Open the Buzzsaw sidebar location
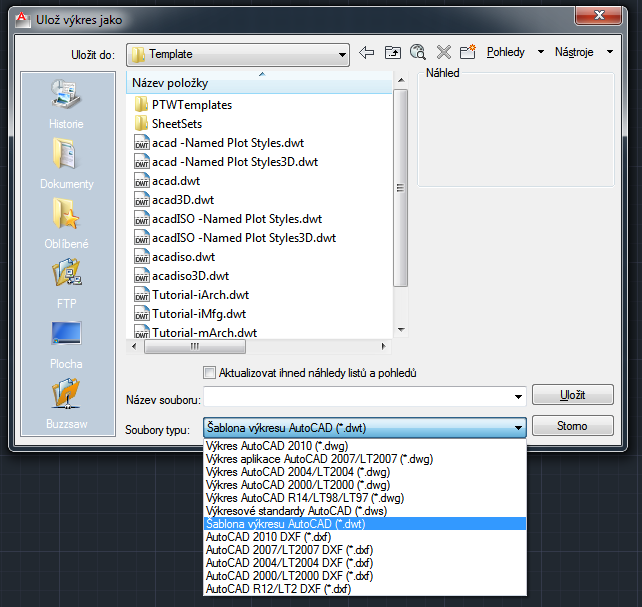 point(66,404)
